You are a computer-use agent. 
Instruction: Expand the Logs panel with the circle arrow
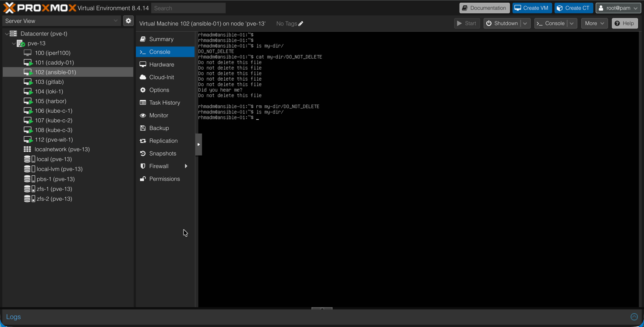click(634, 316)
